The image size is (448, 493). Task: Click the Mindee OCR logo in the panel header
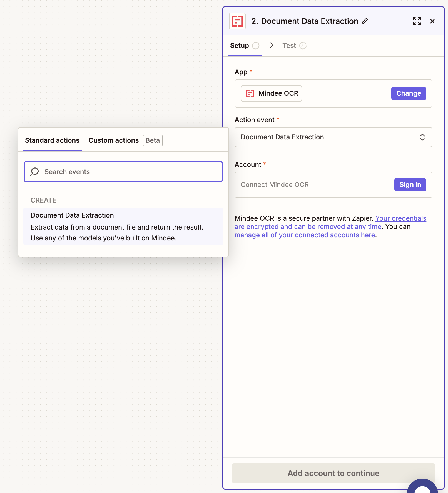point(238,21)
